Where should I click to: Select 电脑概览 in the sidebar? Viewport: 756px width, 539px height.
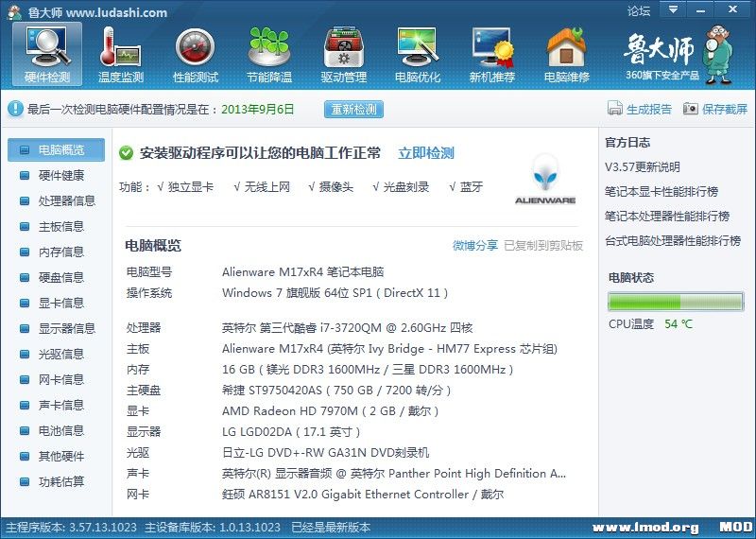[57, 149]
